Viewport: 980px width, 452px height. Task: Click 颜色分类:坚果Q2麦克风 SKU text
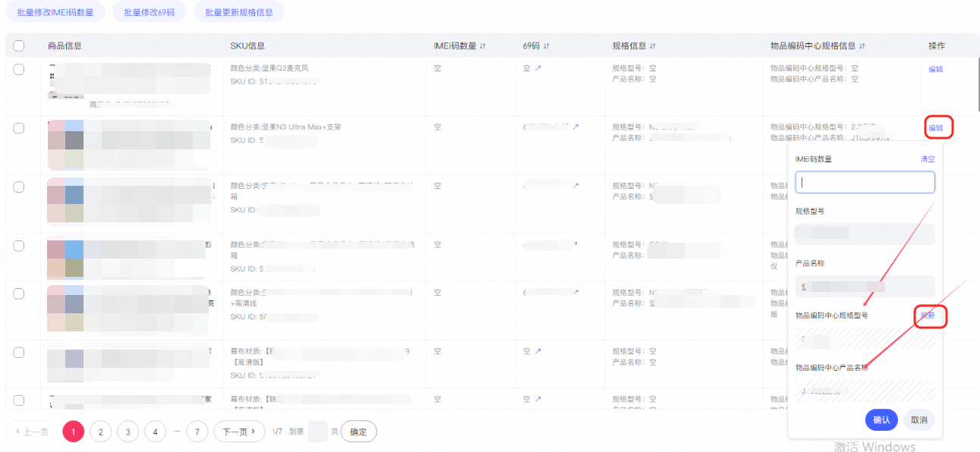(269, 68)
